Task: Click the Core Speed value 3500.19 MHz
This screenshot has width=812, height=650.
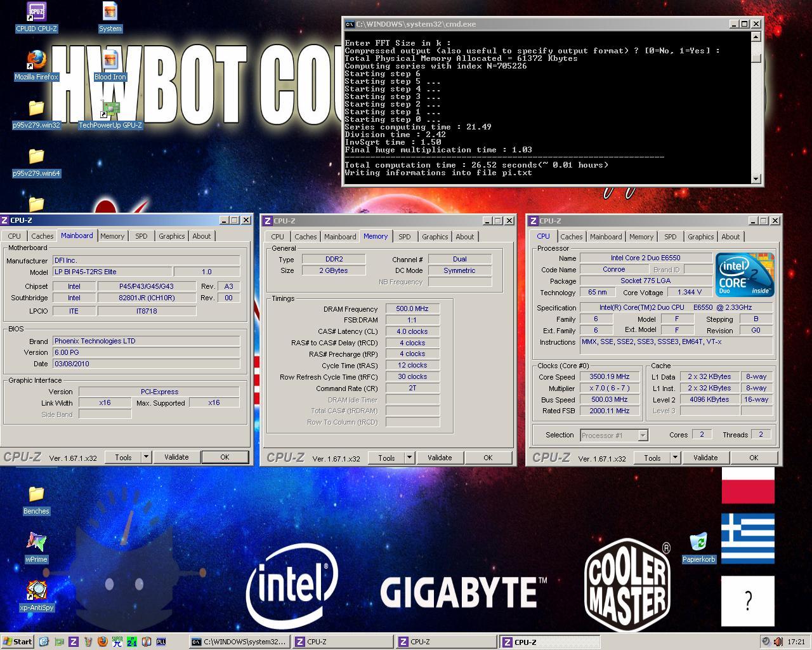Action: tap(610, 376)
